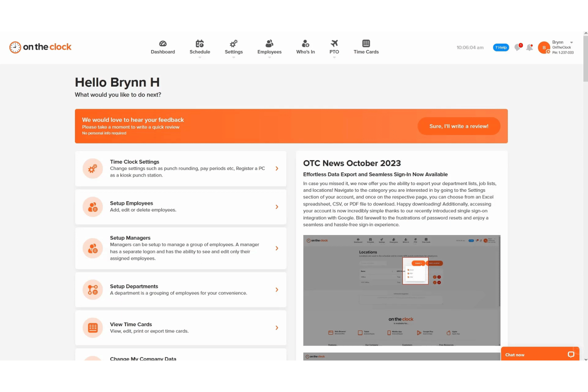This screenshot has width=588, height=392.
Task: Select the Schedule menu label
Action: click(200, 52)
